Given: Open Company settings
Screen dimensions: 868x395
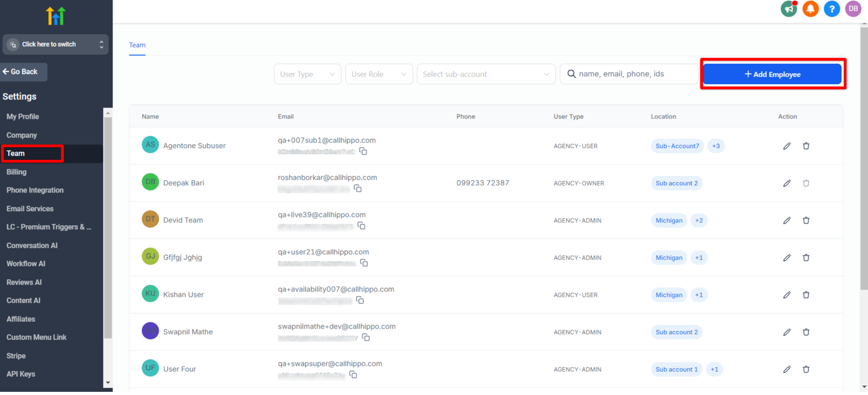Looking at the screenshot, I should pos(22,135).
